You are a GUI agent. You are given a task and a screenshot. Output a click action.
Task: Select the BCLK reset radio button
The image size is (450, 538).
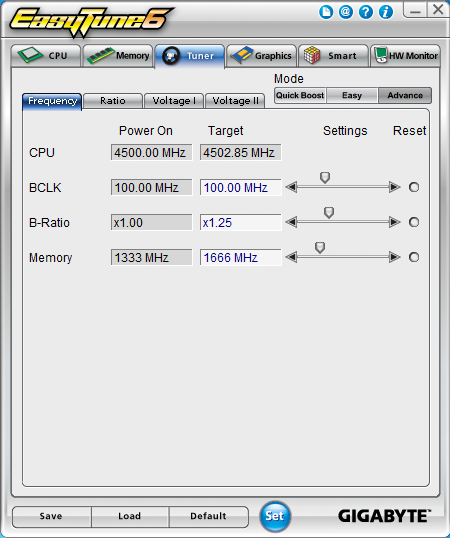pos(414,187)
